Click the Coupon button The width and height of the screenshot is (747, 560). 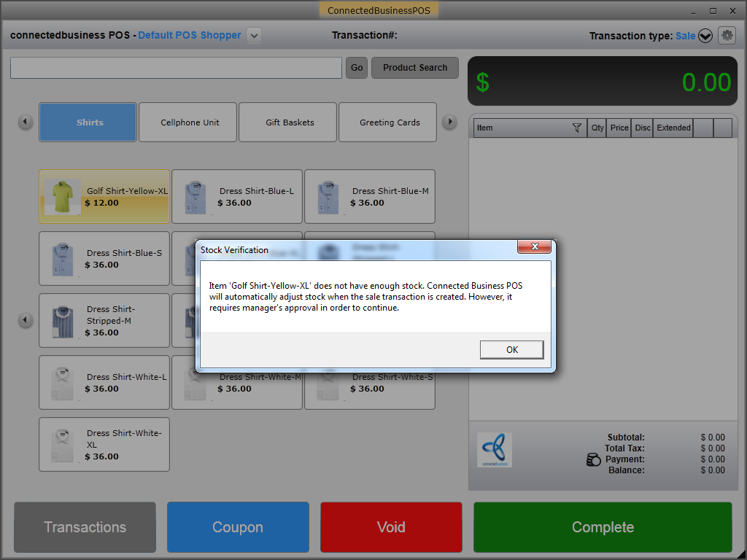tap(238, 527)
